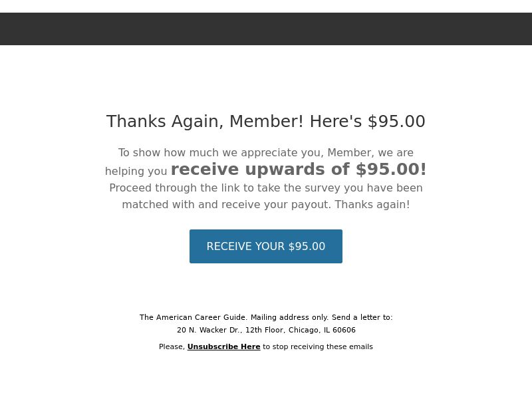Viewport: 532px width, 399px height.
Task: Click the '12th Floor' text in the address
Action: (x=265, y=330)
